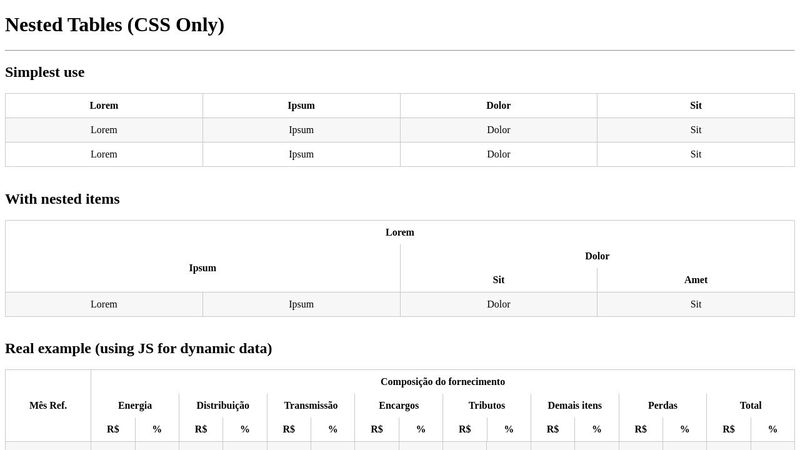The image size is (800, 450).
Task: Select the "Mês Ref." column header
Action: [x=48, y=405]
